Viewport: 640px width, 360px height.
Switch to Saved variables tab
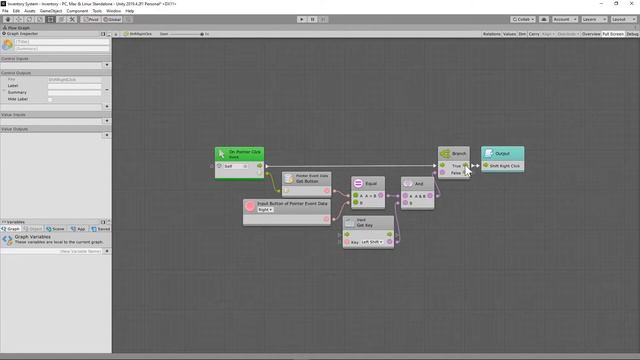coord(100,229)
